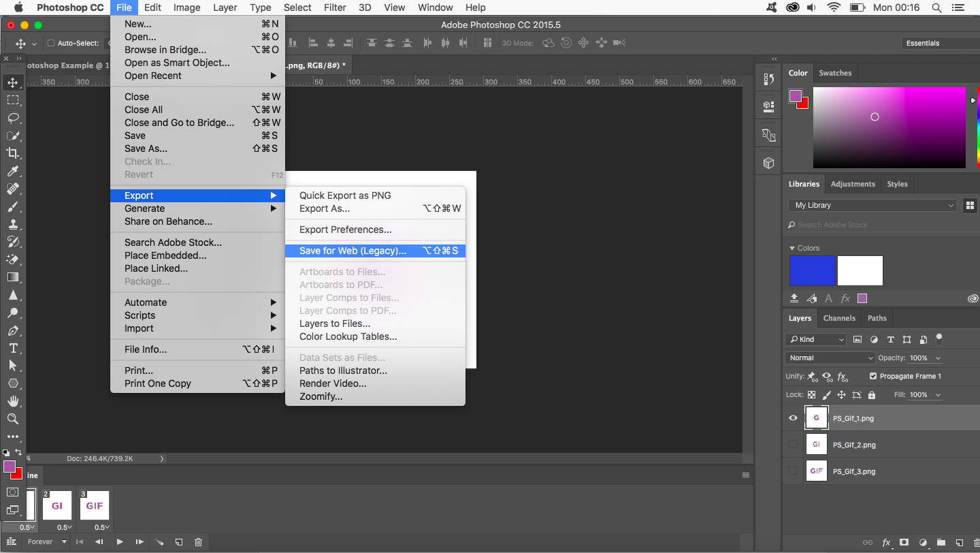Select the Rectangular Marquee tool
Screen dimensions: 980x553
(x=12, y=100)
